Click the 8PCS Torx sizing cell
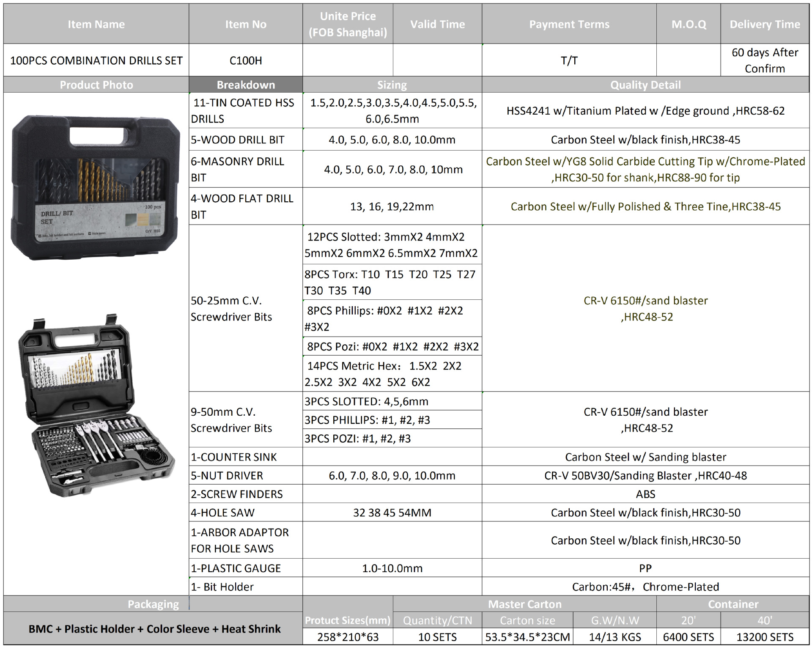812x647 pixels. click(392, 282)
